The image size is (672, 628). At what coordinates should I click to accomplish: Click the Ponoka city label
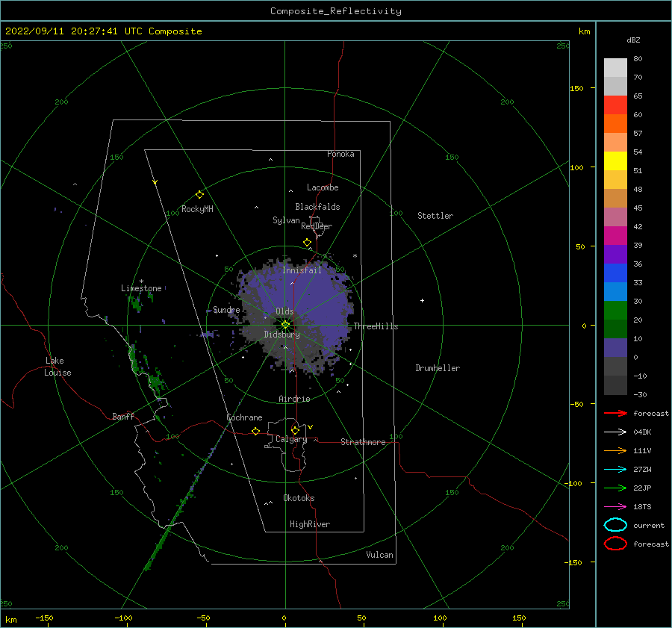[x=340, y=154]
